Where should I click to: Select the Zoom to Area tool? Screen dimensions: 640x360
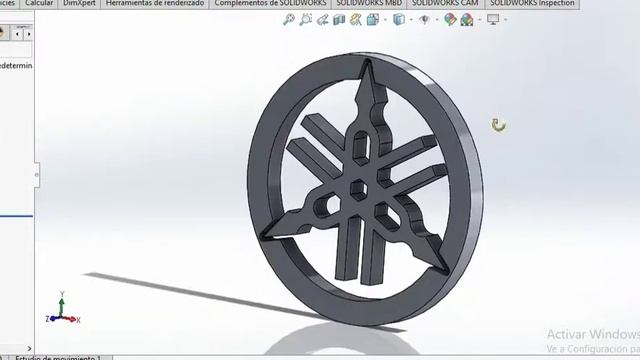pos(305,19)
